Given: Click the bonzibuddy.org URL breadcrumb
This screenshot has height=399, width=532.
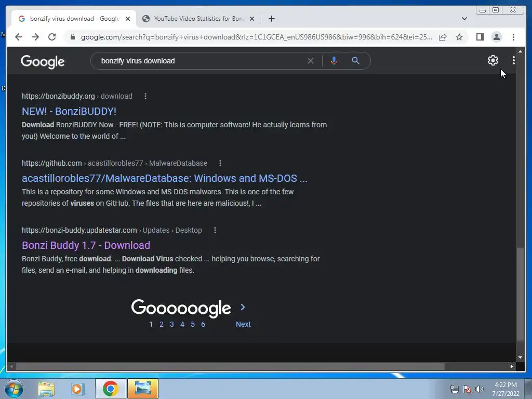Looking at the screenshot, I should (x=77, y=96).
